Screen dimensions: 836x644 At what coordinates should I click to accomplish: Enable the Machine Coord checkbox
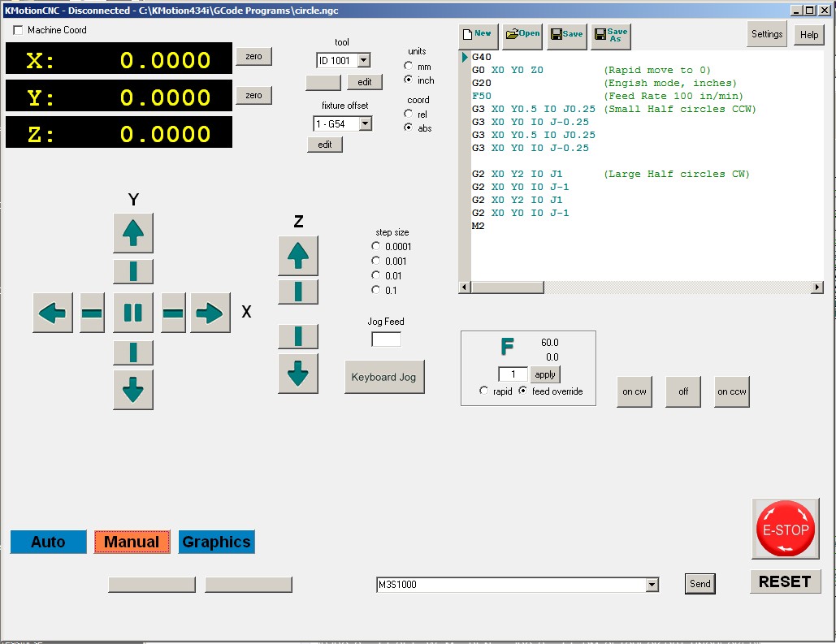coord(19,30)
